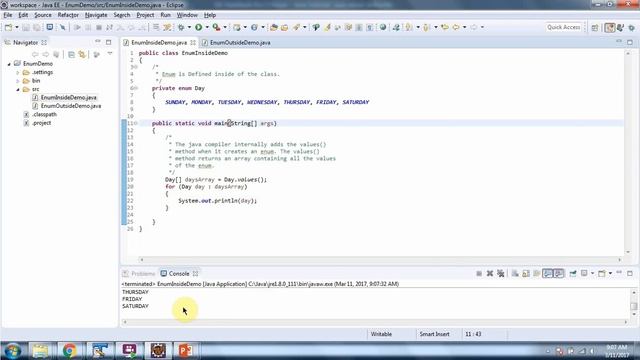Click the Pin Console icon
Viewport: 640px width, 360px height.
573,273
